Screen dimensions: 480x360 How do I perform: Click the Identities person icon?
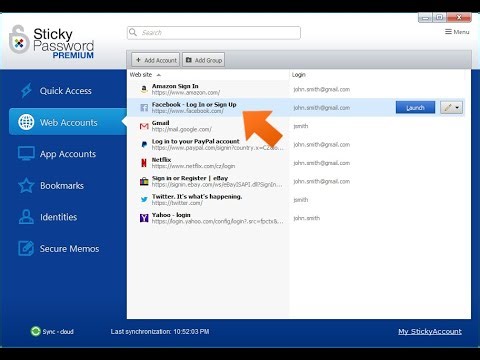tap(26, 217)
